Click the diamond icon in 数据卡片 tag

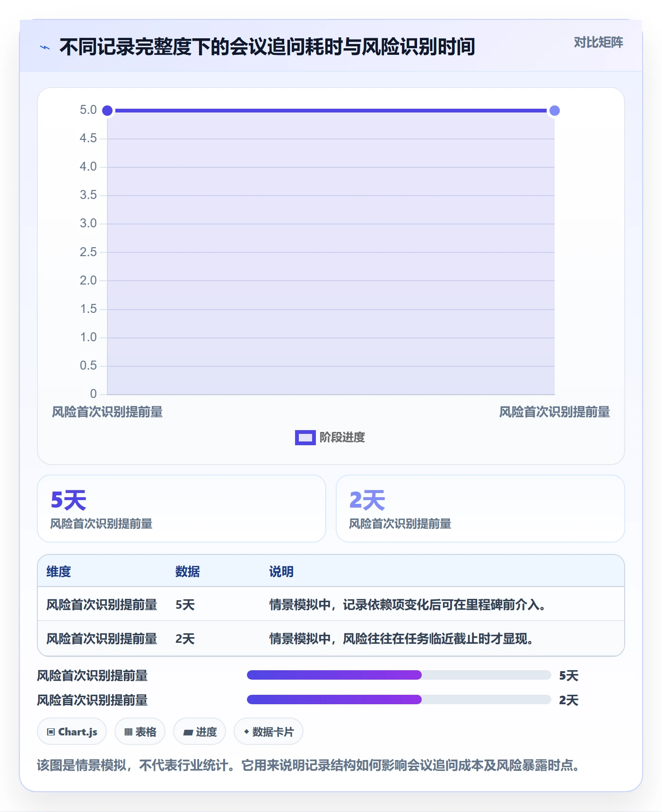click(246, 732)
